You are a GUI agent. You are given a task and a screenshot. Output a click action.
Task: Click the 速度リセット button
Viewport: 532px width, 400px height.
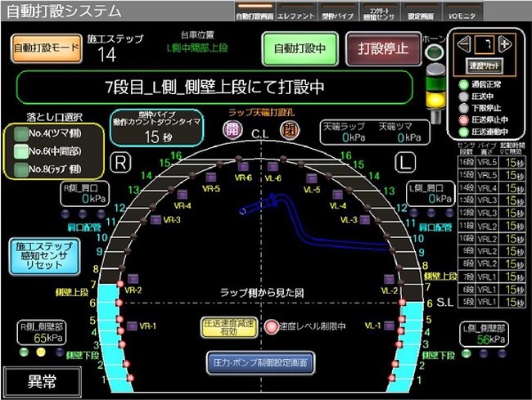[484, 66]
